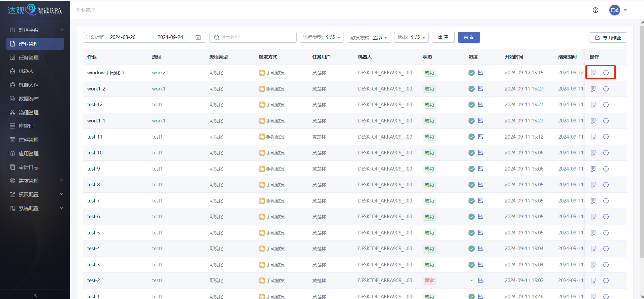Show details info icon for windows自动化-1 row
Screen dimensions: 644x299
[606, 73]
